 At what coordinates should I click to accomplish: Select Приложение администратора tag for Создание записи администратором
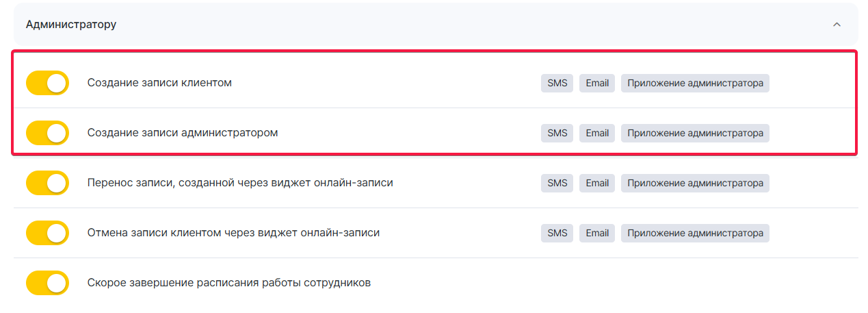click(695, 133)
